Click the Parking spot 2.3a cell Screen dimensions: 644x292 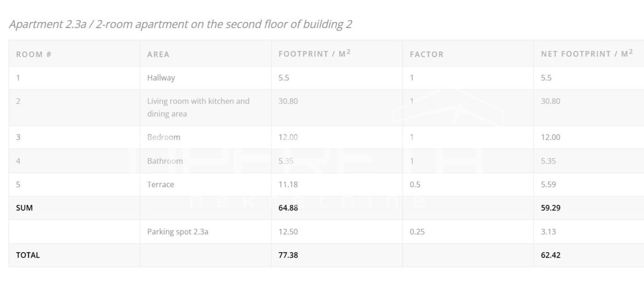coord(178,232)
